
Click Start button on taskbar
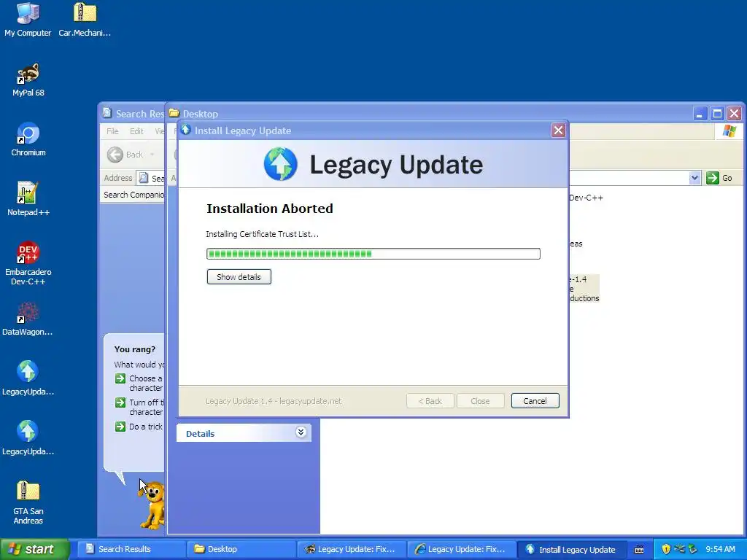[x=34, y=549]
